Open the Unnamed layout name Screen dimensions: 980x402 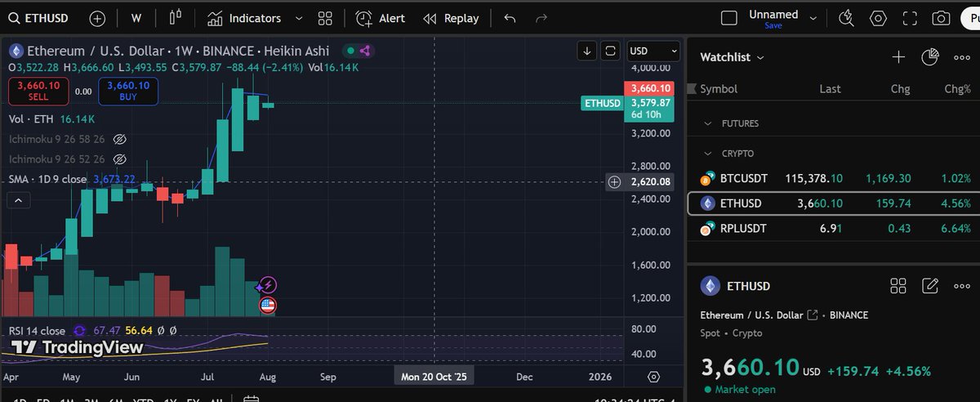pyautogui.click(x=773, y=14)
